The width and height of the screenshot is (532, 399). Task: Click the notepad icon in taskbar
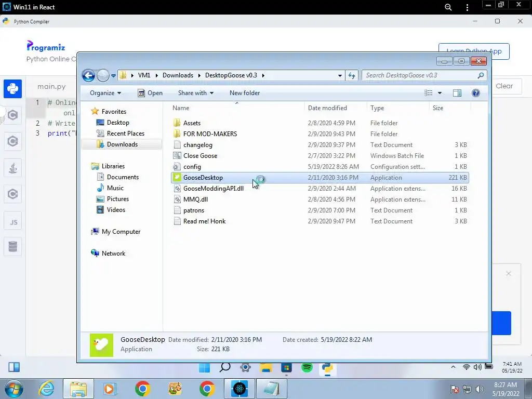point(271,389)
